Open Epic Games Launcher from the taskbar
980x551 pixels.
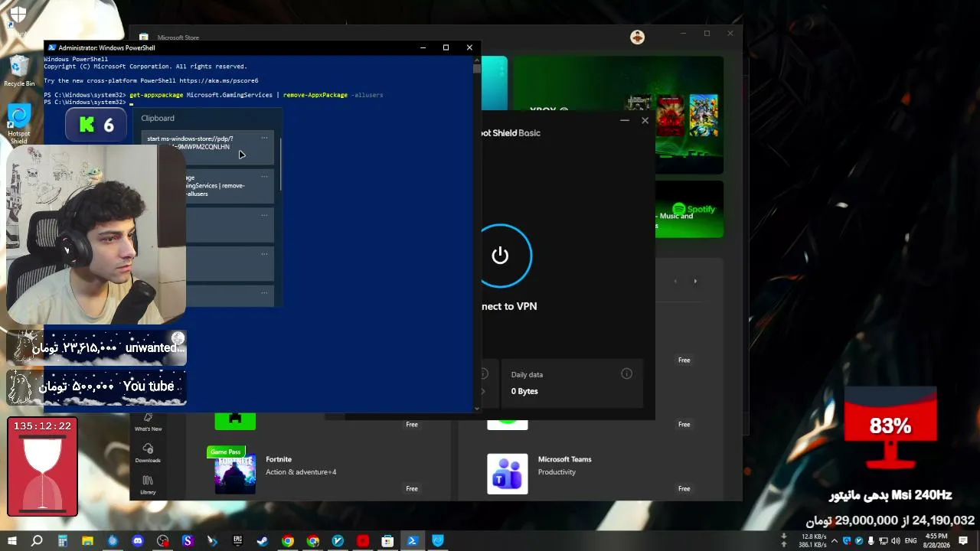point(237,541)
